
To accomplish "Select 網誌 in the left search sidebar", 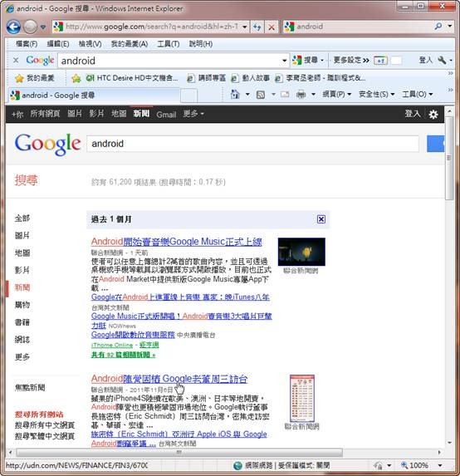I will tap(22, 340).
